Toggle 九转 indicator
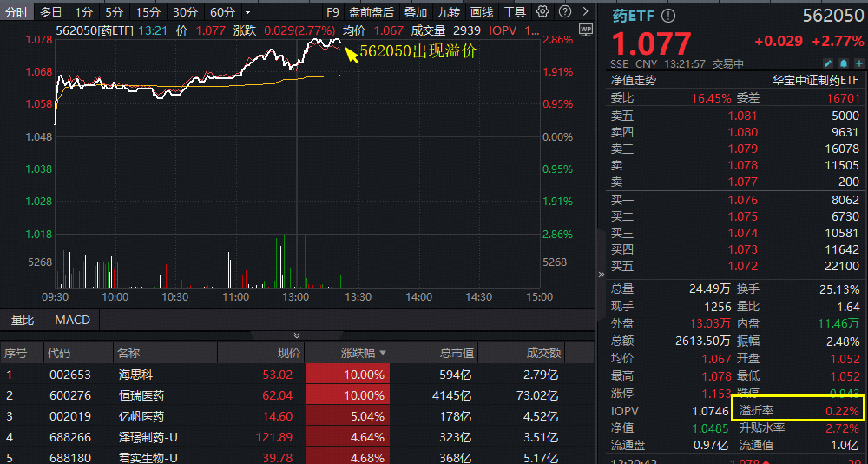868x464 pixels. [449, 12]
